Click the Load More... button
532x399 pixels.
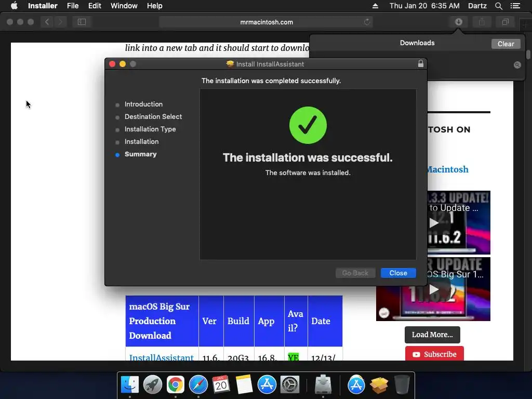pos(432,335)
